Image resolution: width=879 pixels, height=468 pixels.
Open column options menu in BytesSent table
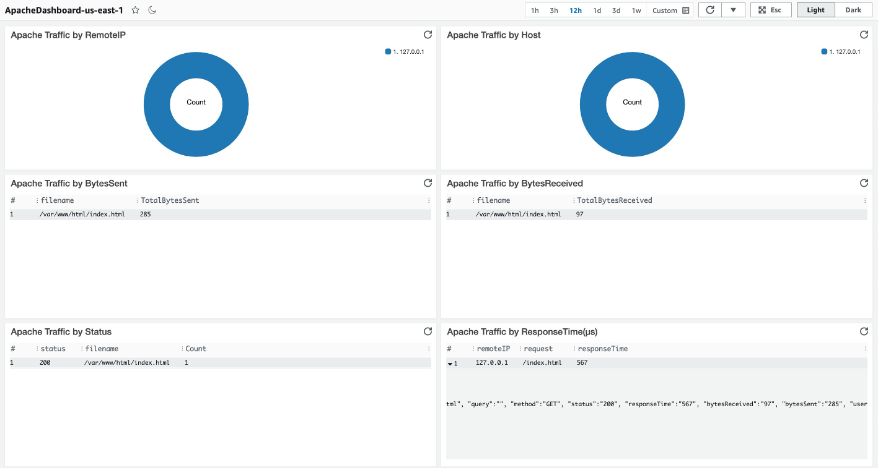(x=429, y=200)
